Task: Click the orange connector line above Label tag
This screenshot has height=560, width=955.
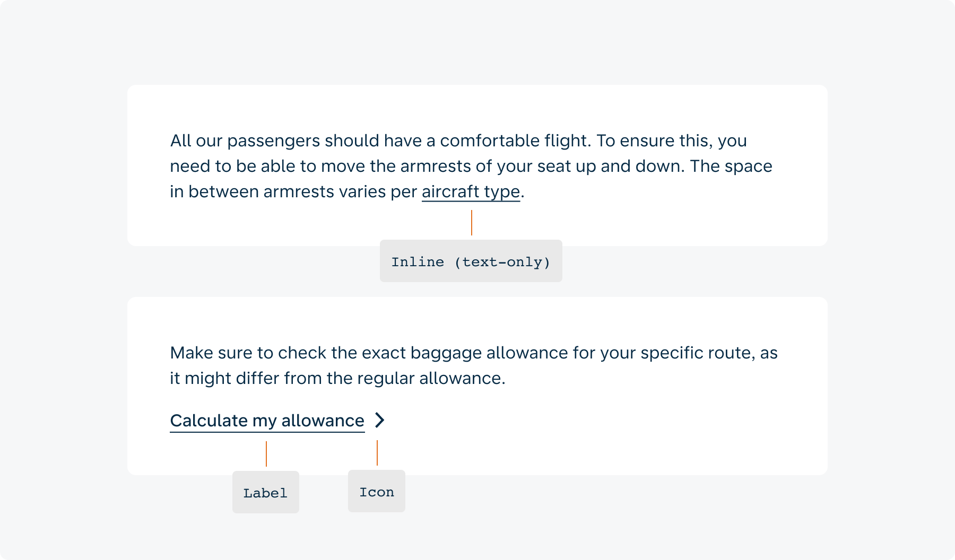Action: coord(266,454)
